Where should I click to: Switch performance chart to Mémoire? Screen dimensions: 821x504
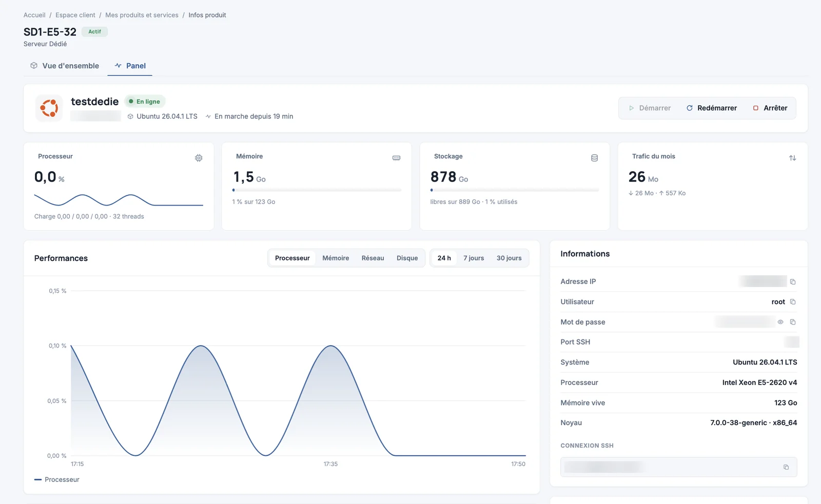coord(336,258)
